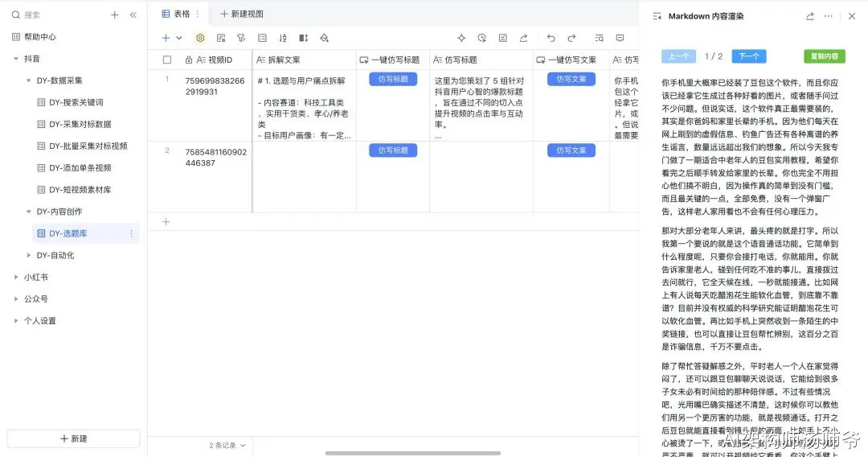Screen dimensions: 868x457
Task: Expand the 小红书 group
Action: pos(16,277)
